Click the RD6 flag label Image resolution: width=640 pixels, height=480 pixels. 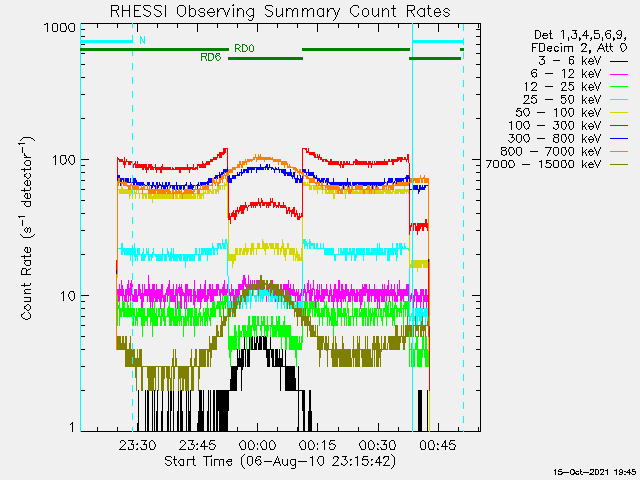pos(211,58)
